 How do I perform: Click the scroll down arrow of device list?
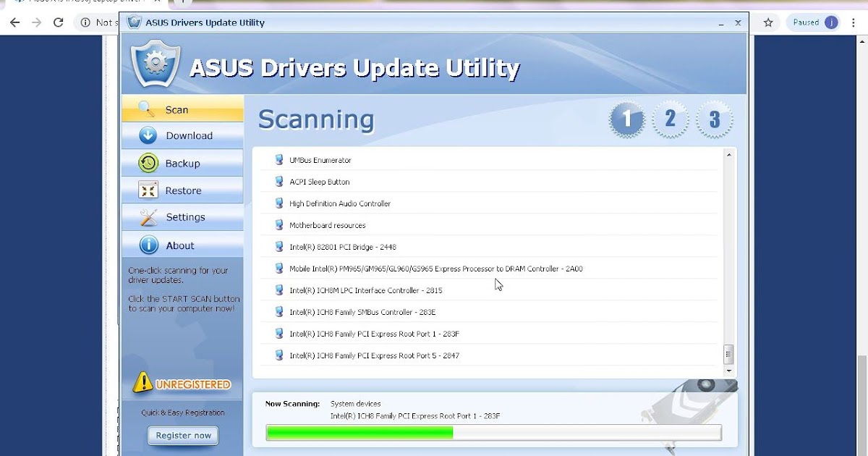click(729, 371)
